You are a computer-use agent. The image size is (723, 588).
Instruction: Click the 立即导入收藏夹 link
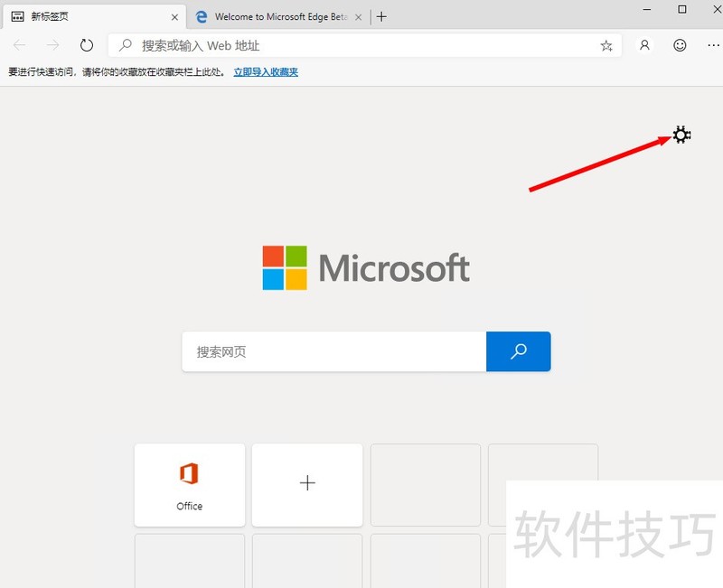click(x=266, y=72)
